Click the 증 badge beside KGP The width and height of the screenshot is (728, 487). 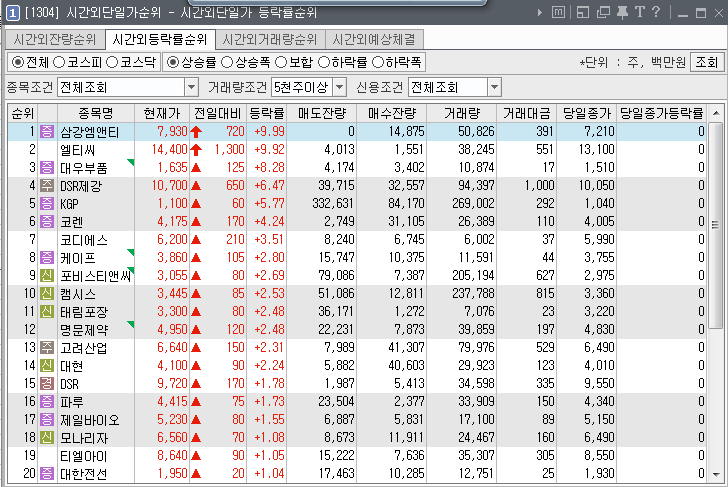point(47,204)
